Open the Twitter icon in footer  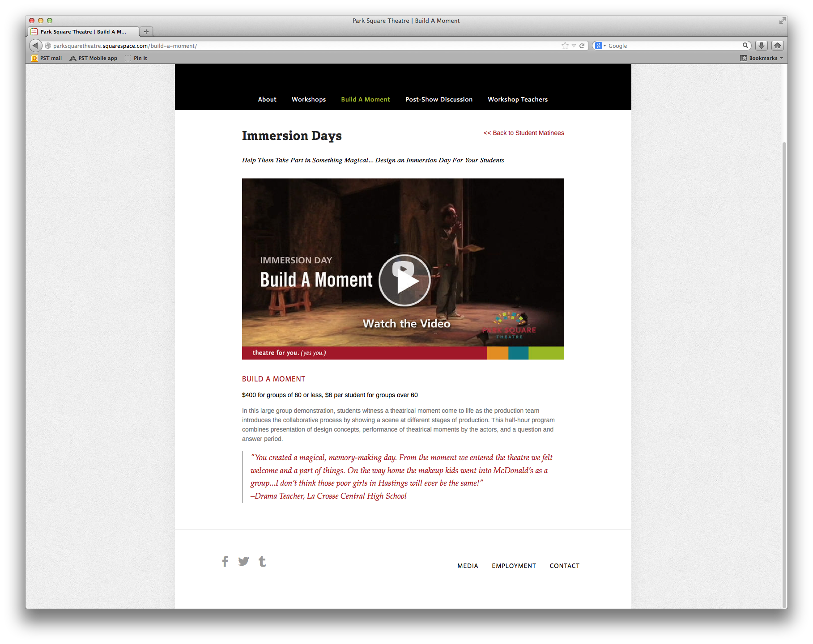(243, 561)
